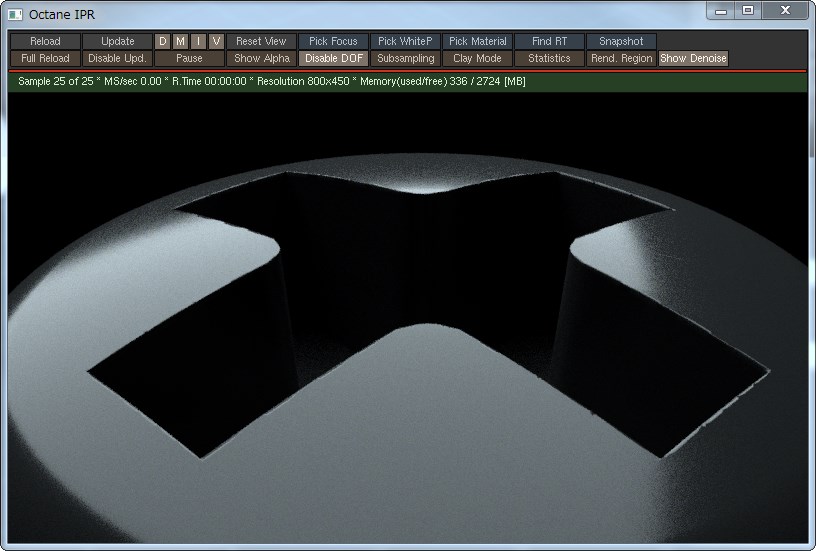Open render Statistics
Image resolution: width=816 pixels, height=551 pixels.
(x=550, y=58)
